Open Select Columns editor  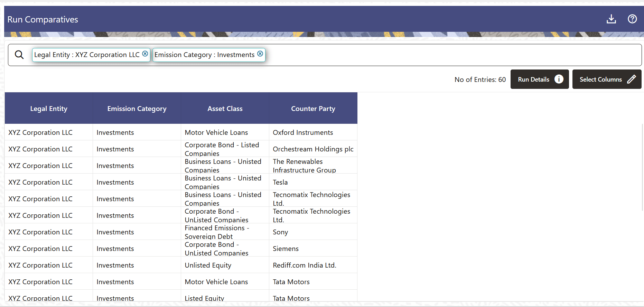(x=607, y=79)
